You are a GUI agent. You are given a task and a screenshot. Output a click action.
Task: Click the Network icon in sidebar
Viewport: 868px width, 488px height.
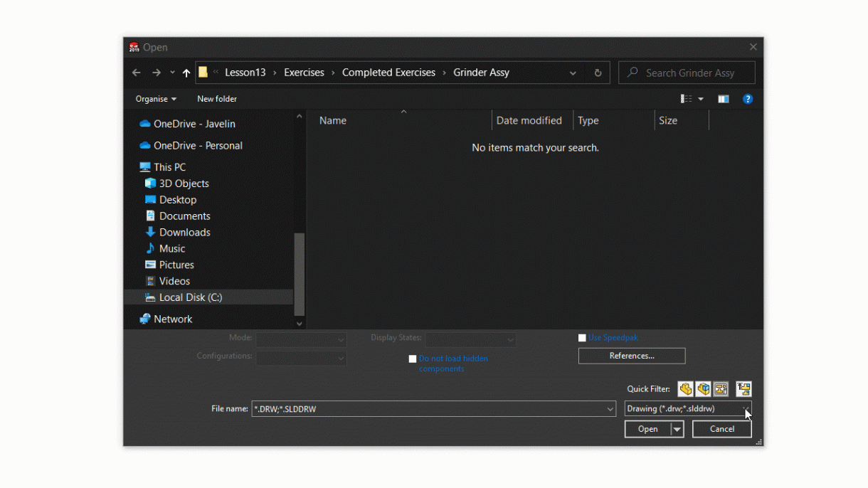tap(145, 319)
